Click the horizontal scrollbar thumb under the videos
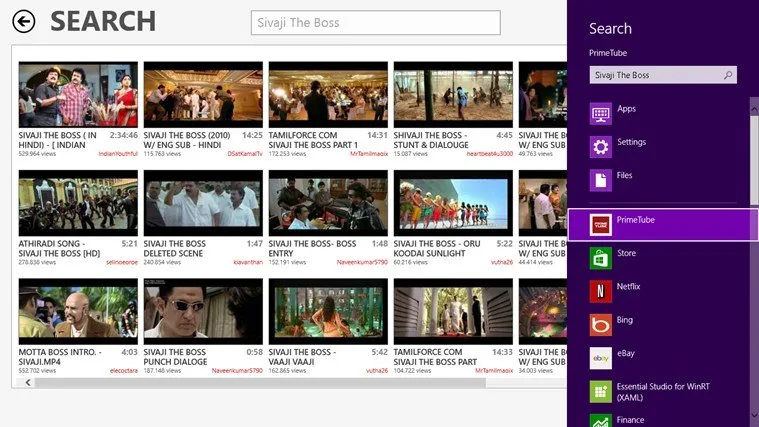759x427 pixels. pyautogui.click(x=260, y=383)
